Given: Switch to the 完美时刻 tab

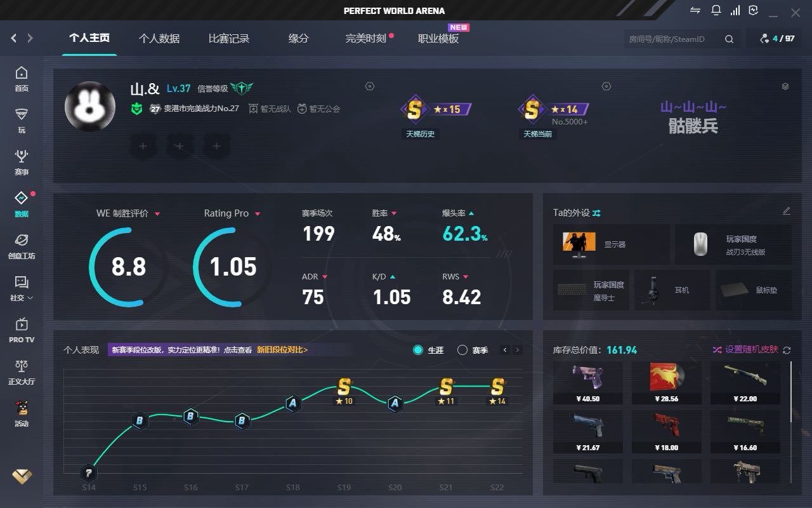Looking at the screenshot, I should 366,39.
